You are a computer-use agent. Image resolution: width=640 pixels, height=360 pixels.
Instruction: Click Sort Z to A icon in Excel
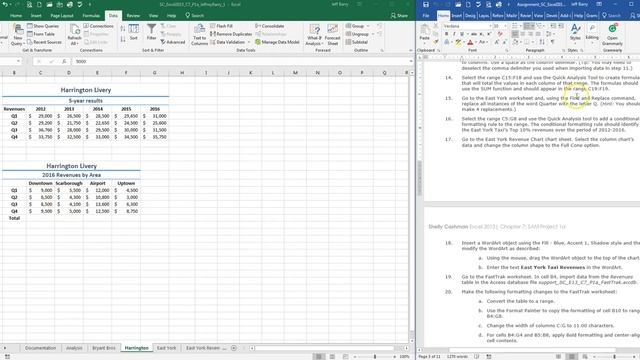pyautogui.click(x=123, y=39)
